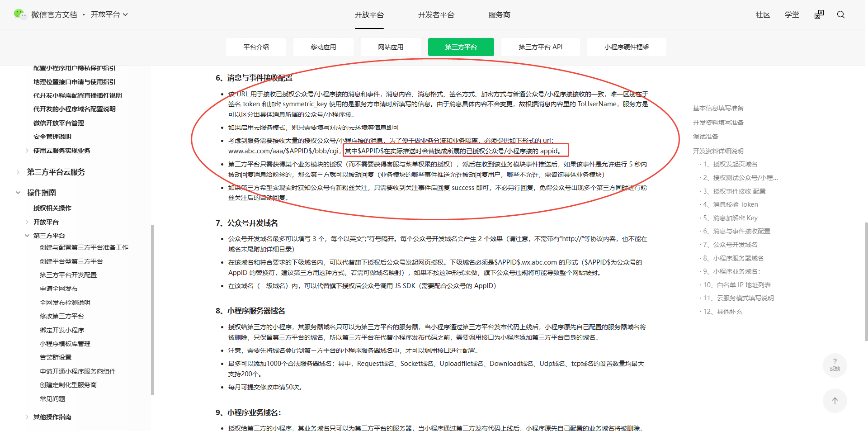Open the search magnifier icon
Viewport: 868px width, 431px height.
(x=841, y=14)
